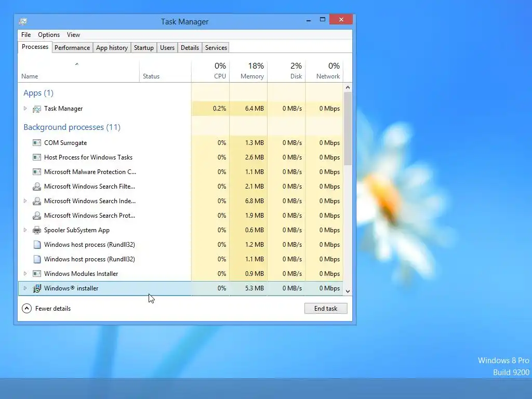Image resolution: width=532 pixels, height=399 pixels.
Task: Open the View menu
Action: pos(73,35)
